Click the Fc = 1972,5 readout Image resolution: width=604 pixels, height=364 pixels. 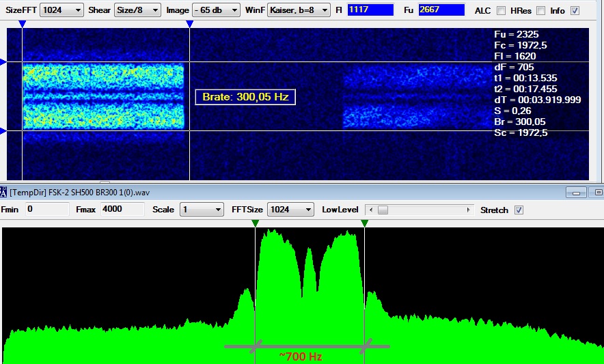point(521,45)
